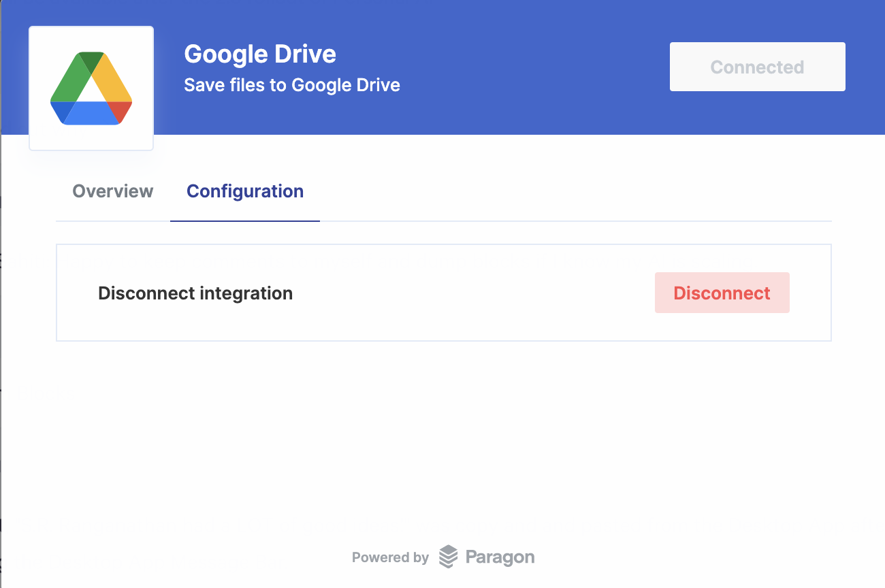This screenshot has width=885, height=588.
Task: Click the Google Drive logo icon
Action: [x=91, y=88]
